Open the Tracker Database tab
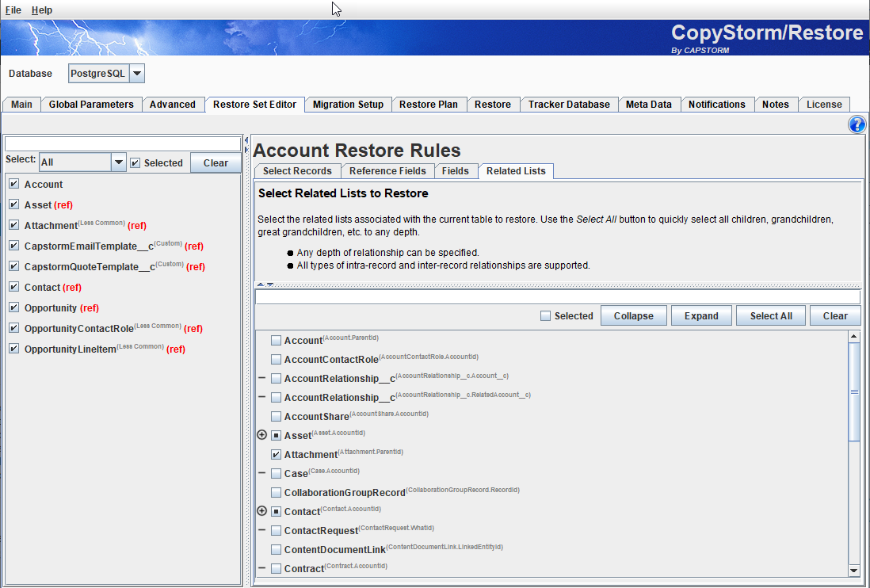 click(569, 105)
